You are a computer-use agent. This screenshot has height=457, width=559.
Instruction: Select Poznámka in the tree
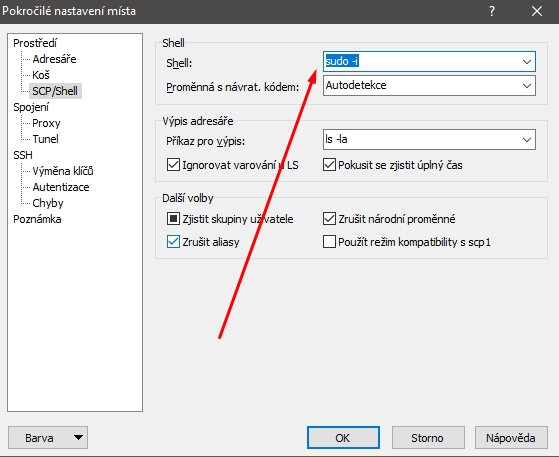point(37,219)
